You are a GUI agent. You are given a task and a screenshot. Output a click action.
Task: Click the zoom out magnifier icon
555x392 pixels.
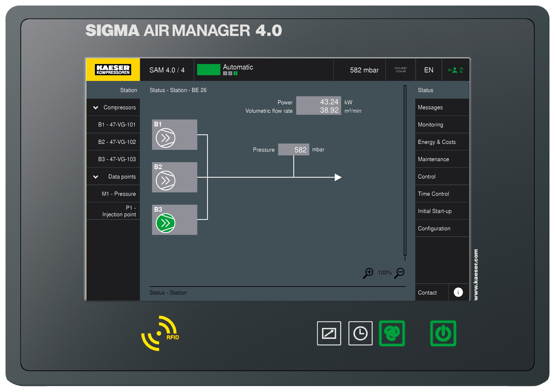400,273
